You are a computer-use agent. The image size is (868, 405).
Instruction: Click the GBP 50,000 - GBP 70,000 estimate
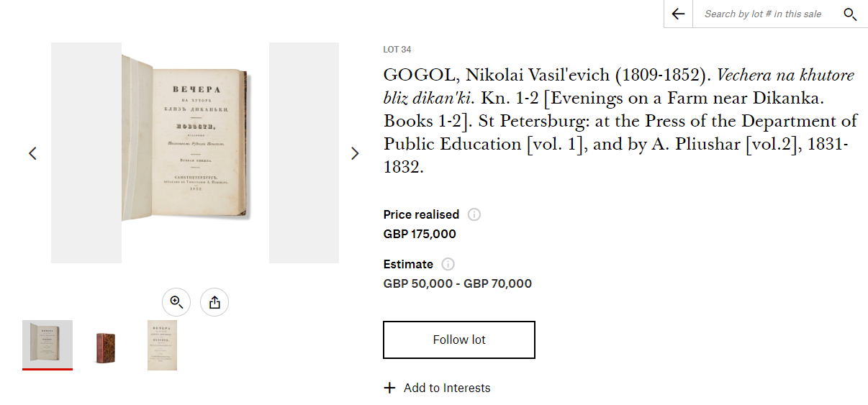pos(458,283)
